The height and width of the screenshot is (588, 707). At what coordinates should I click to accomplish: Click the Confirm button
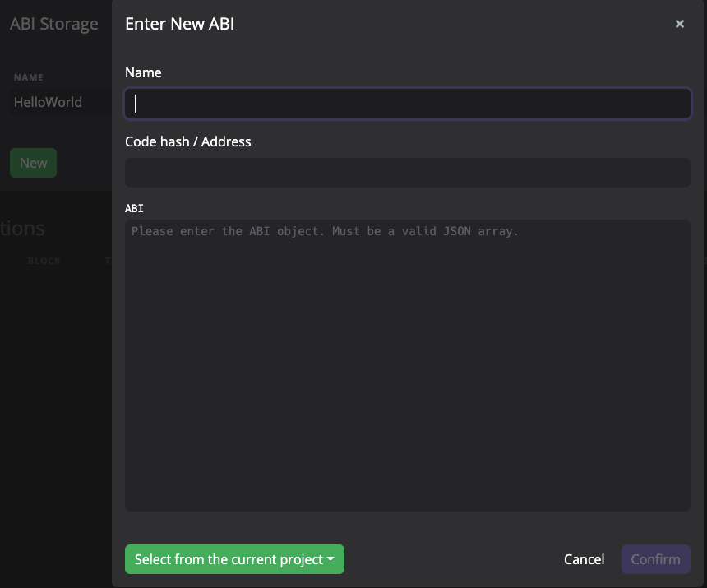(655, 559)
